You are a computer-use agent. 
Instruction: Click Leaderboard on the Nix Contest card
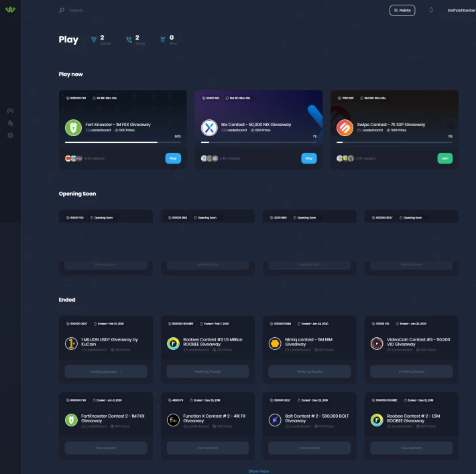click(x=234, y=130)
